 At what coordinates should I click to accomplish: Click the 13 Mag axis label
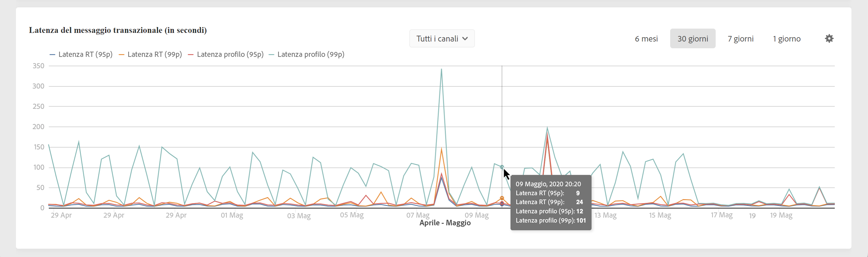tap(605, 215)
